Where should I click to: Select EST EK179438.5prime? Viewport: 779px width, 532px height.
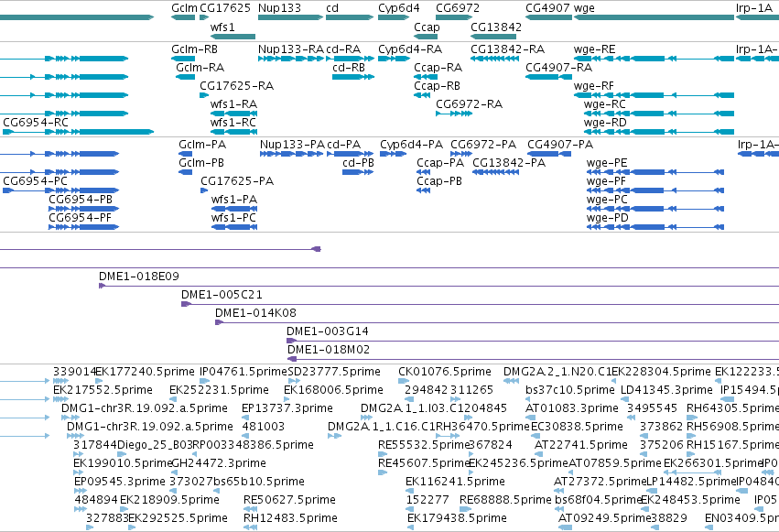click(457, 518)
